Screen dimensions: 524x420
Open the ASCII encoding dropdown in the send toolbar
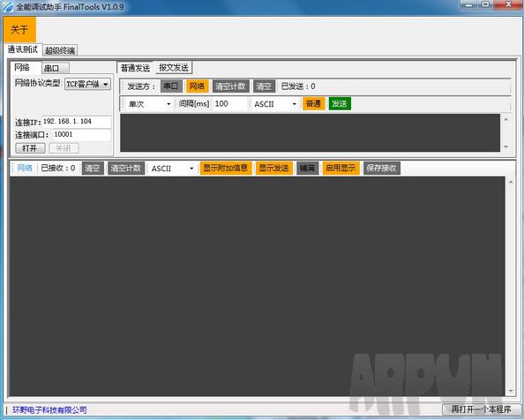click(x=274, y=104)
